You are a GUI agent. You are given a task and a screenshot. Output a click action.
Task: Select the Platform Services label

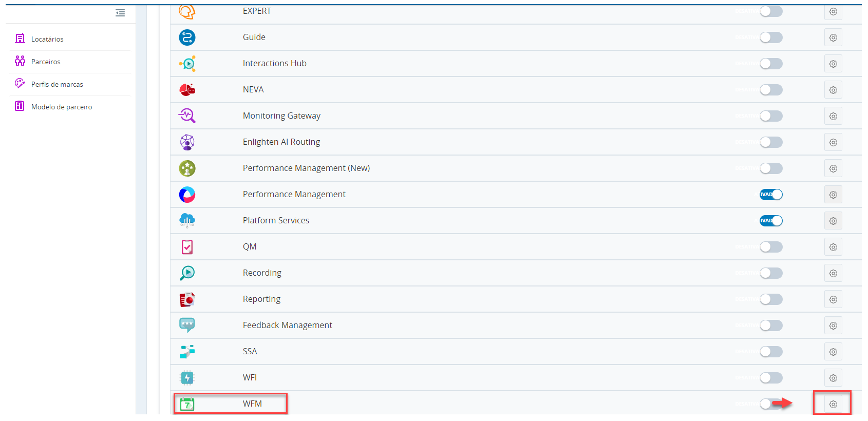click(x=276, y=221)
